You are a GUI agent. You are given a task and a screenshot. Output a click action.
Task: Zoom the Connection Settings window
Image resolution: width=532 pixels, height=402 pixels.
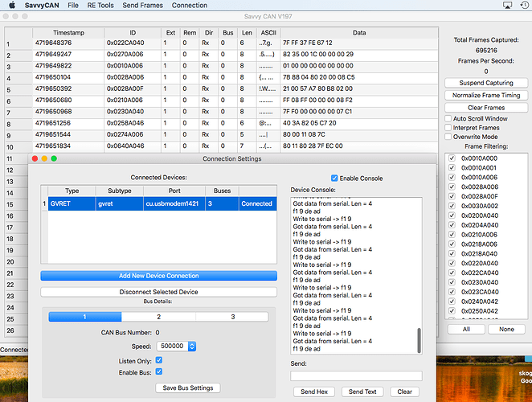pyautogui.click(x=54, y=158)
